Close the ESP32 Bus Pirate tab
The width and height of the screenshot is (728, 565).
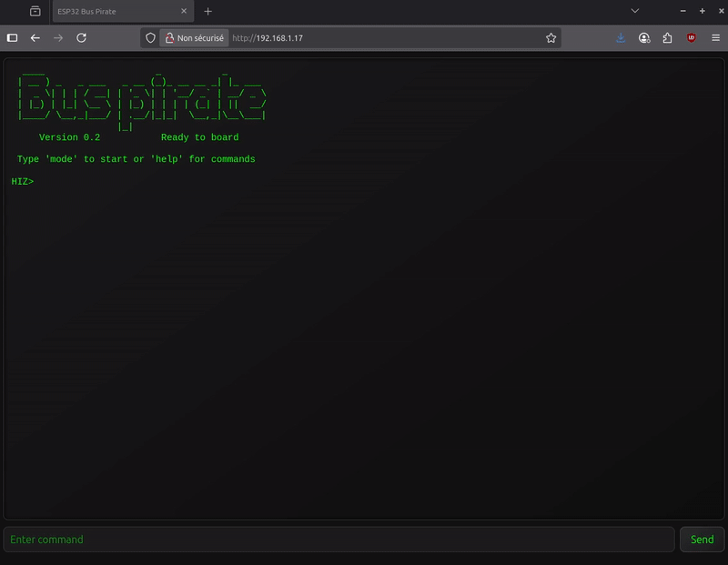(184, 11)
